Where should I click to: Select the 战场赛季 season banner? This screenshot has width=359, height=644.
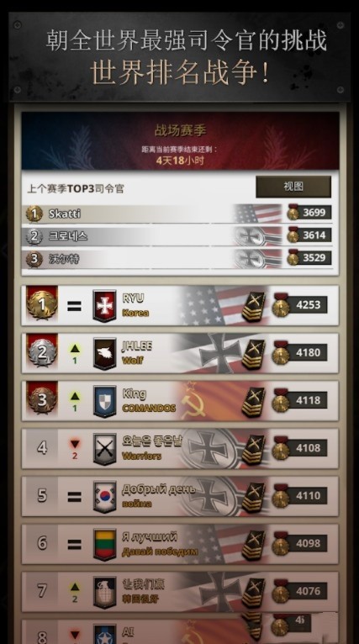180,141
